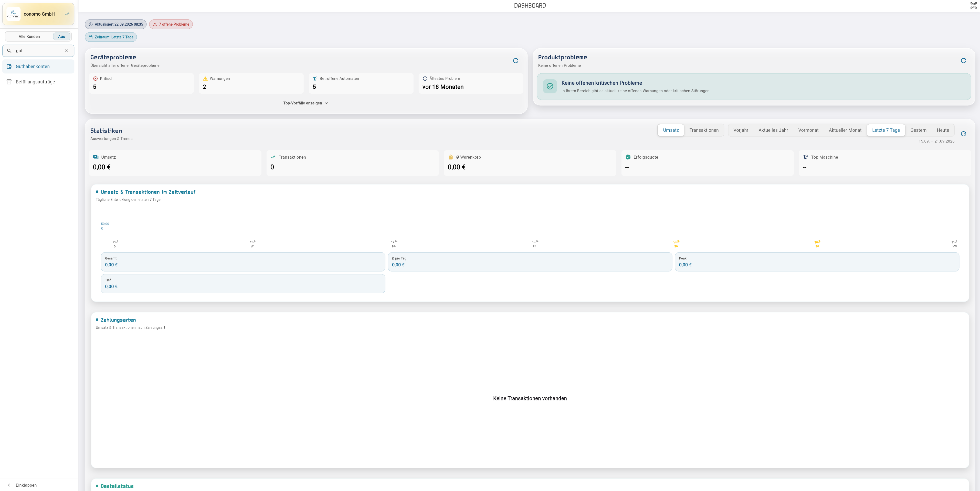The height and width of the screenshot is (491, 980).
Task: Open Befüllungsaufträge in the sidebar
Action: 38,82
